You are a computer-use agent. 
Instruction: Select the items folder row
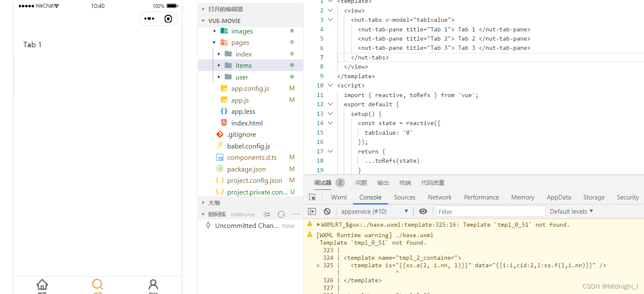click(x=250, y=65)
